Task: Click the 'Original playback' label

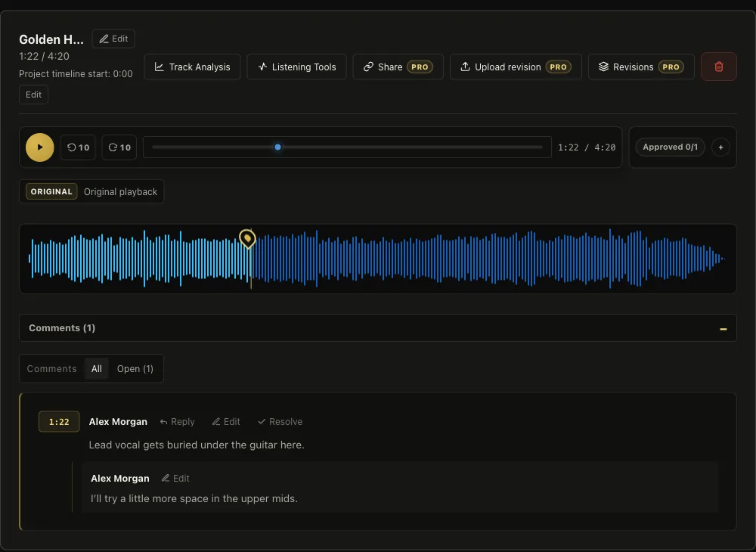Action: pos(120,192)
